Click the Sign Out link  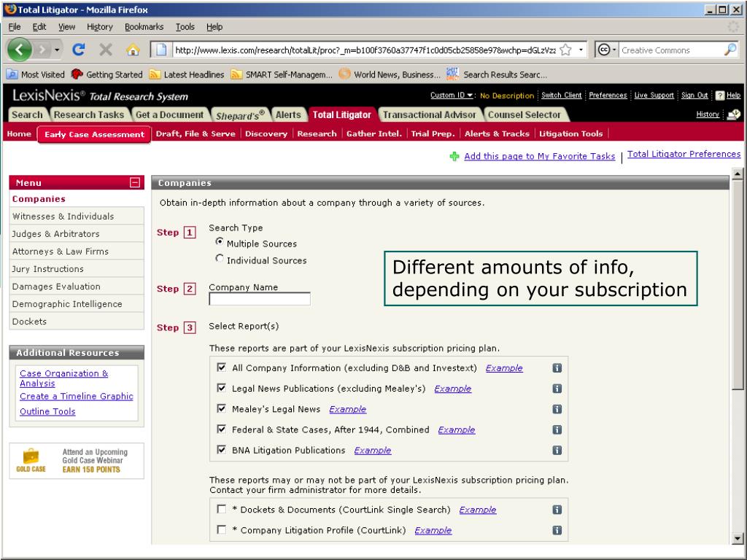click(x=694, y=96)
